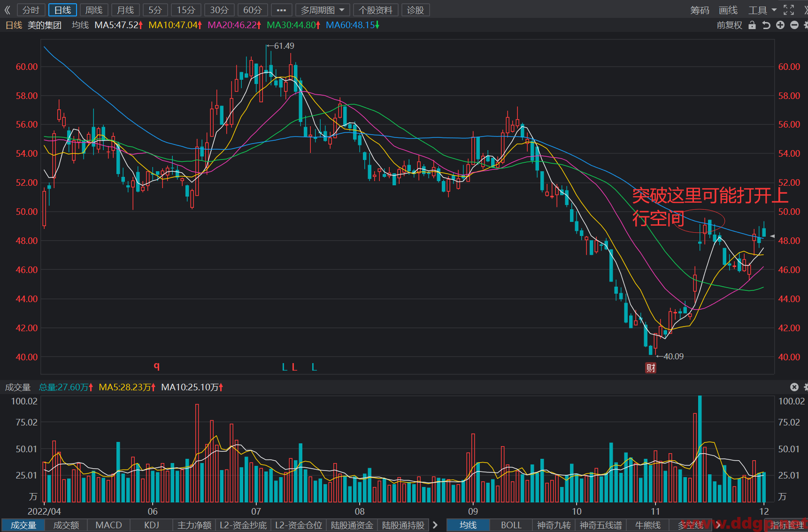Viewport: 808px width, 532px height.
Task: Select the 成交额 indicator tab
Action: (66, 525)
